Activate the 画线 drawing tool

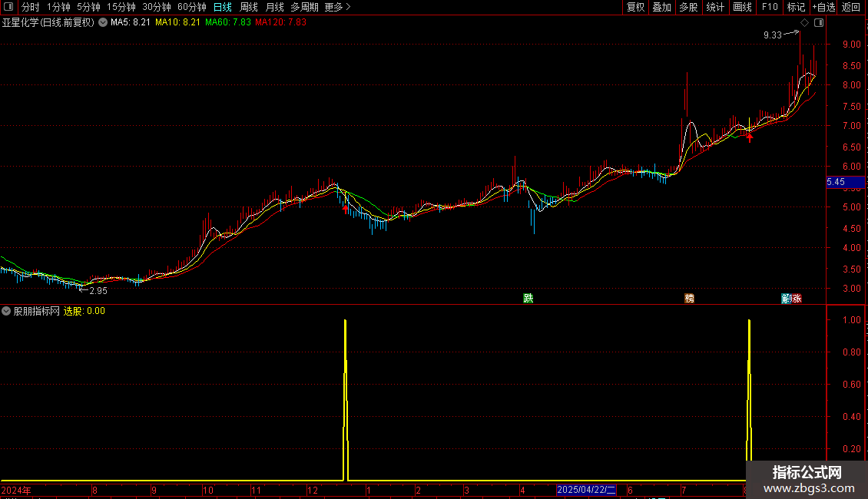tap(742, 7)
